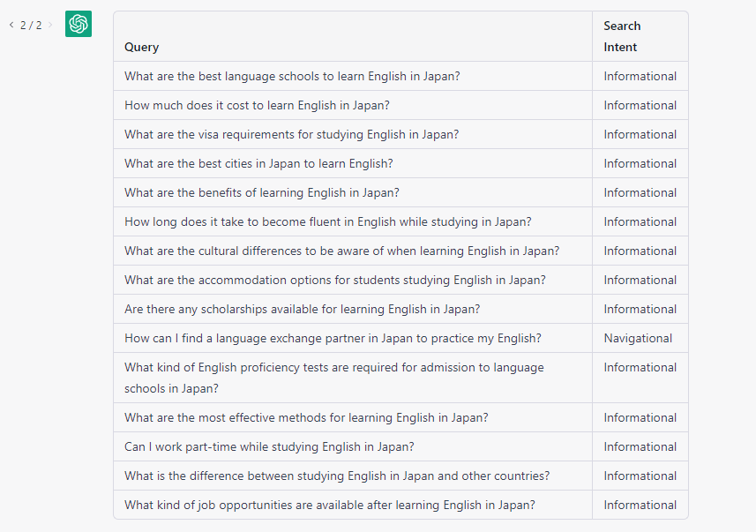Click the Query column header
Image resolution: width=756 pixels, height=532 pixels.
pyautogui.click(x=142, y=48)
